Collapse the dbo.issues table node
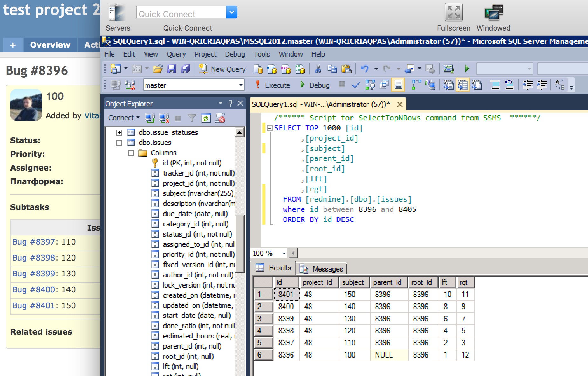Viewport: 588px width, 376px height. tap(119, 143)
